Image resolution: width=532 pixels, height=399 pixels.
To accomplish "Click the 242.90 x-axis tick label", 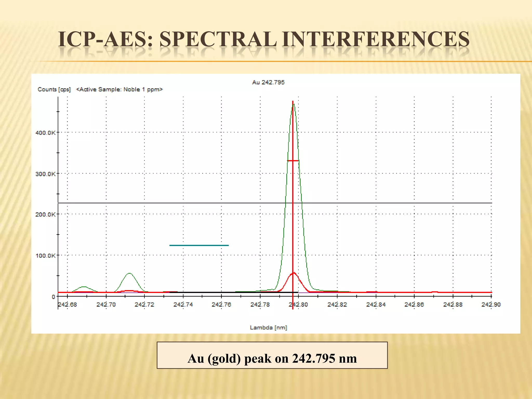I will click(x=491, y=304).
